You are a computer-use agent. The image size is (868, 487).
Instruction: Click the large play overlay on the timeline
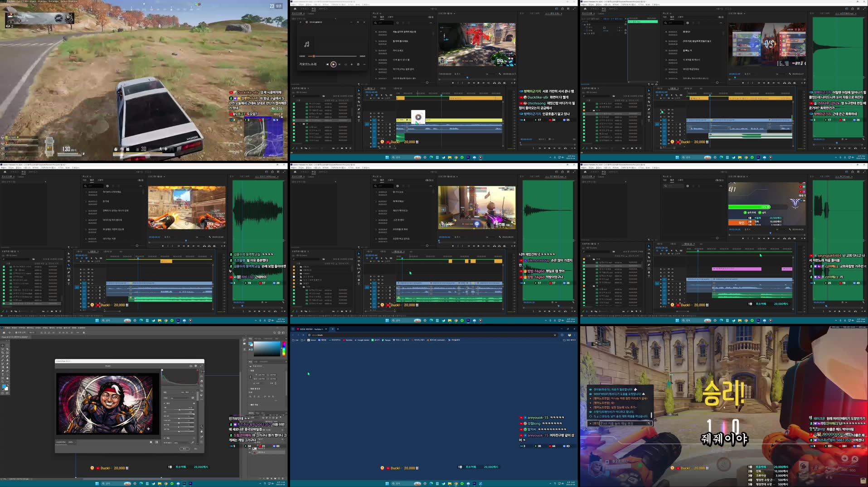418,117
